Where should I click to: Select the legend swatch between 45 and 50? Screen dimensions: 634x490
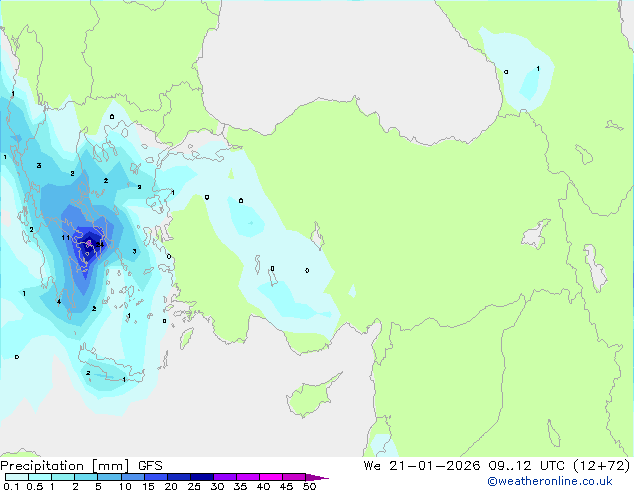294,477
